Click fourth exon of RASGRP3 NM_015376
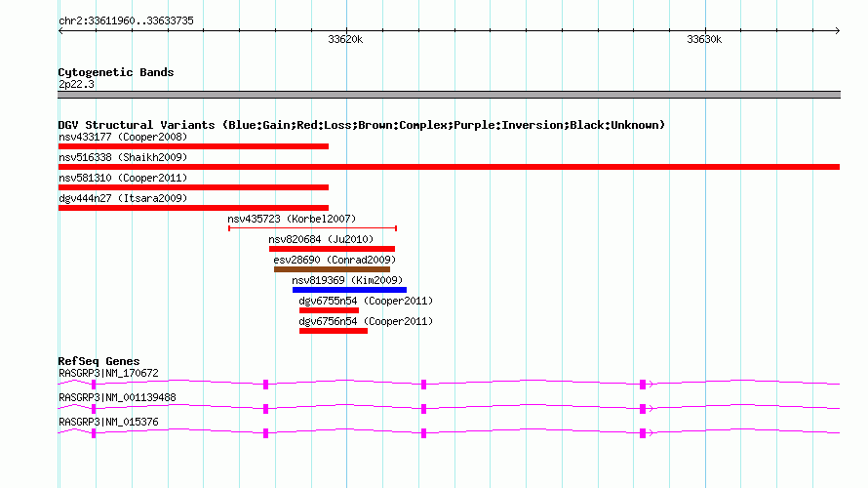 (x=643, y=433)
